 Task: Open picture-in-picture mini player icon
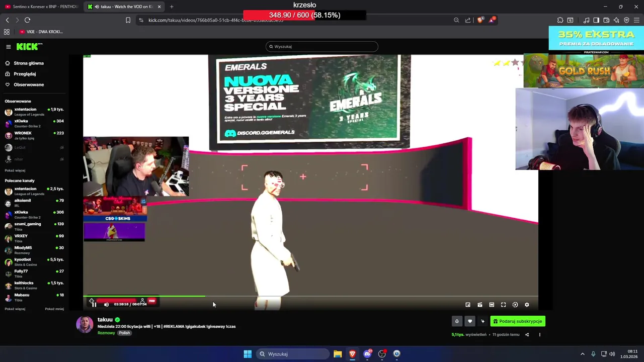[468, 305]
